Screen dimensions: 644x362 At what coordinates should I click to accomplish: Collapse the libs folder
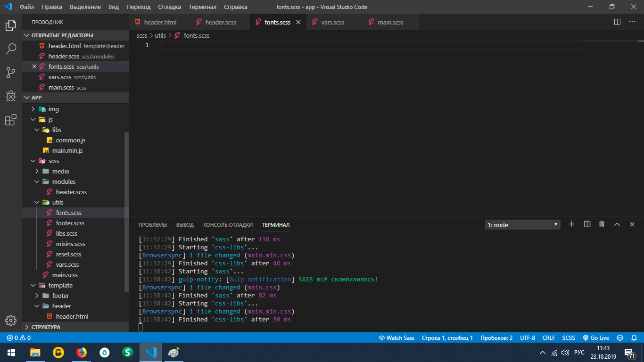(x=37, y=130)
